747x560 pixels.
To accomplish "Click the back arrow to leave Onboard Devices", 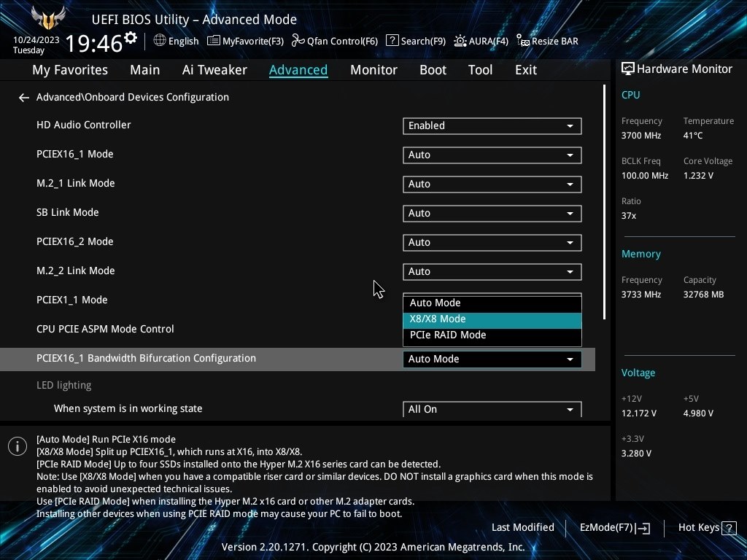I will point(23,97).
